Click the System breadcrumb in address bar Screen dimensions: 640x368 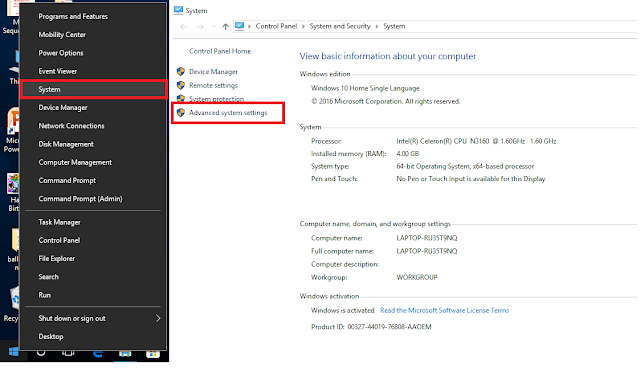point(394,26)
